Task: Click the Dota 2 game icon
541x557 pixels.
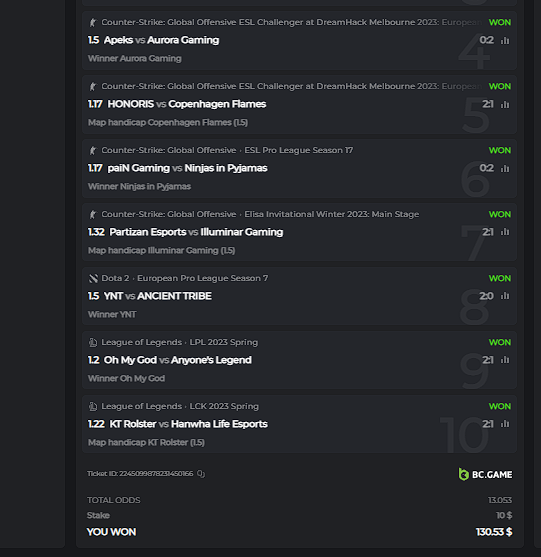Action: pos(93,278)
